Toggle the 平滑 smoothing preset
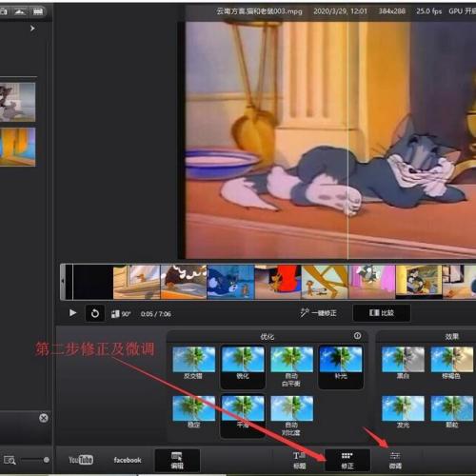Image resolution: width=476 pixels, height=476 pixels. coord(243,415)
